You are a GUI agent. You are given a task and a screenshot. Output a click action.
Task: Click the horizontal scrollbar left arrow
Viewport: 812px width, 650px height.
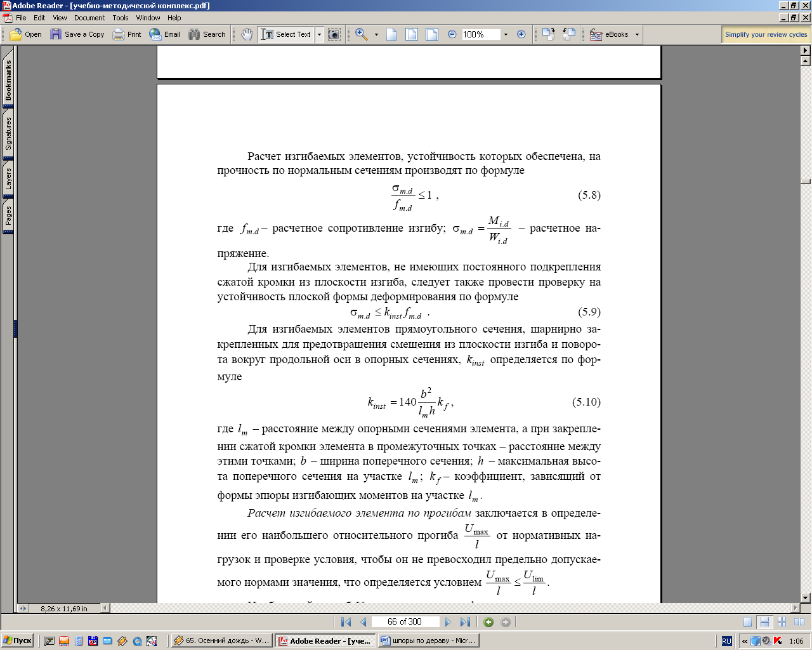point(105,608)
